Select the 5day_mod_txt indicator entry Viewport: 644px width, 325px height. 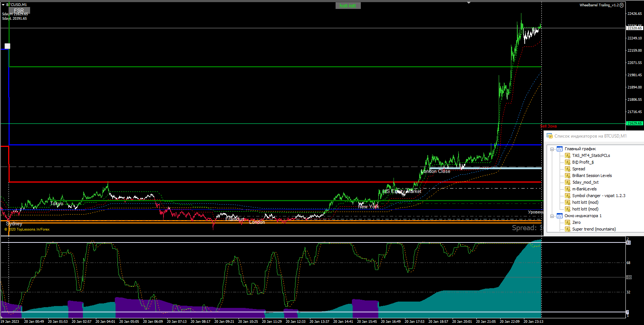(x=585, y=182)
